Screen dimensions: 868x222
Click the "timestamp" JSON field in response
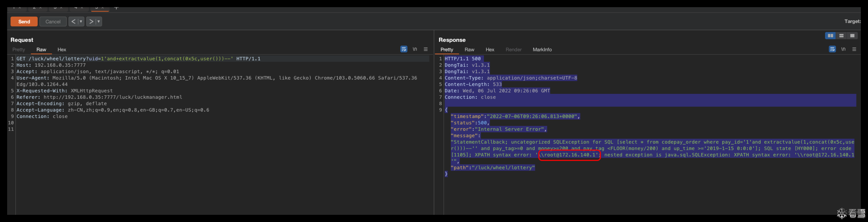point(516,116)
